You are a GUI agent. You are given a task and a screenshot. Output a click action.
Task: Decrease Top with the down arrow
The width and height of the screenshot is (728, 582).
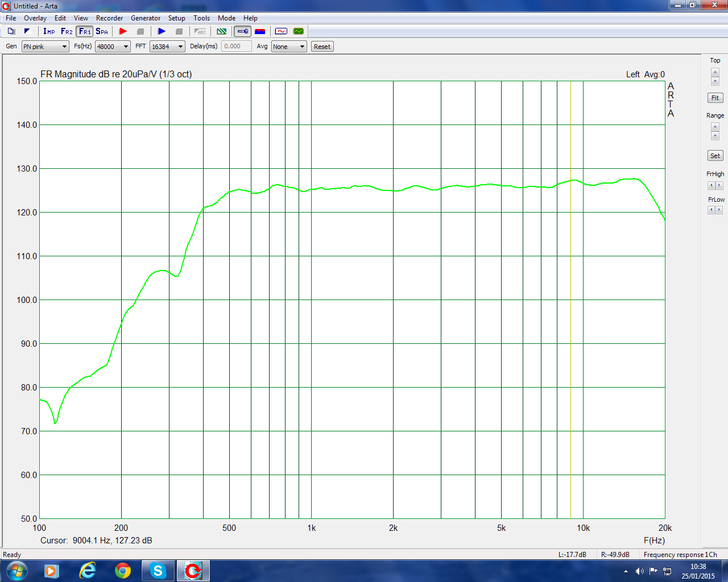tap(715, 81)
